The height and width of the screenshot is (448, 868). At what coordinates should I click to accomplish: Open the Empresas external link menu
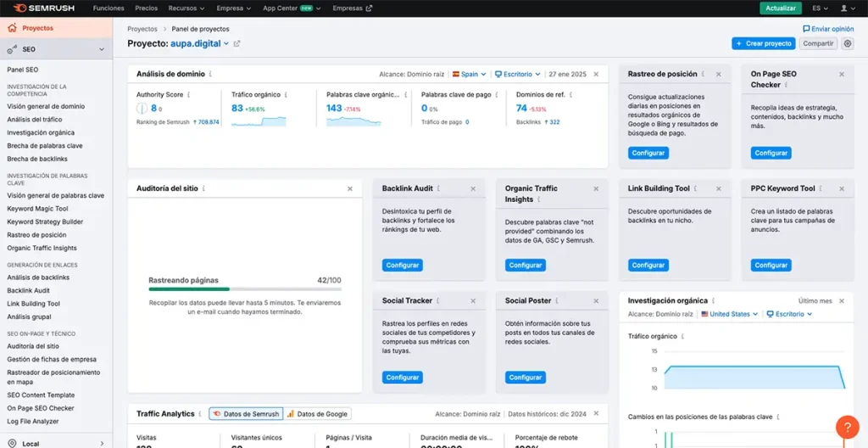point(353,8)
